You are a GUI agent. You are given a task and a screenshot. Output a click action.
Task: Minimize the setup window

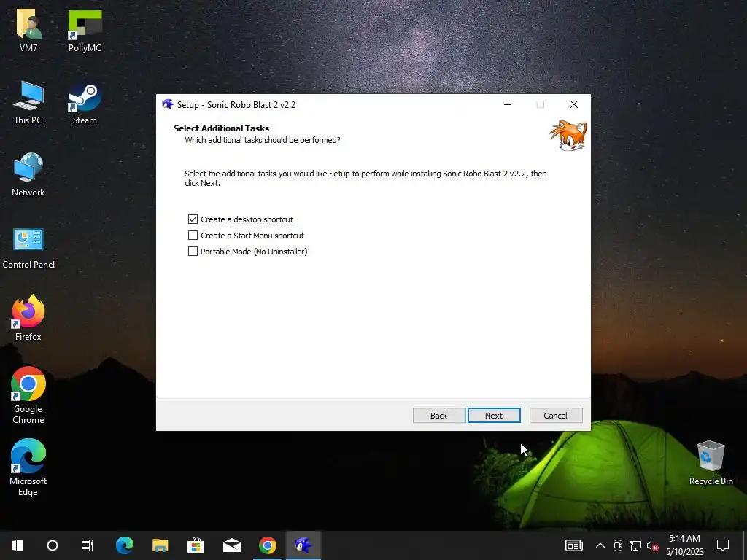pyautogui.click(x=508, y=104)
